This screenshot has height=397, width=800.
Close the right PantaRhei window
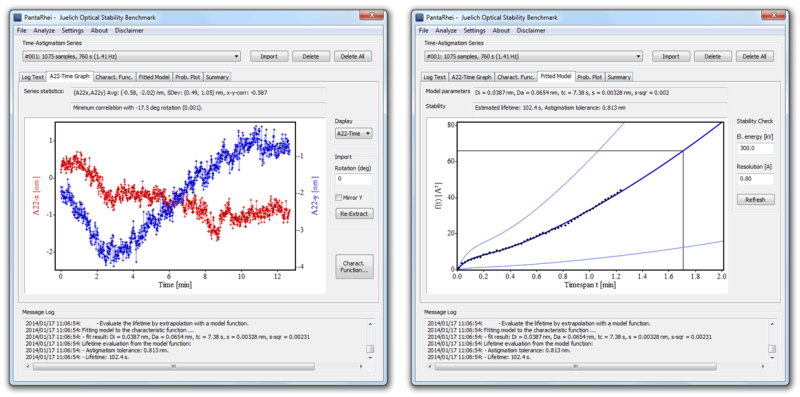[x=773, y=16]
